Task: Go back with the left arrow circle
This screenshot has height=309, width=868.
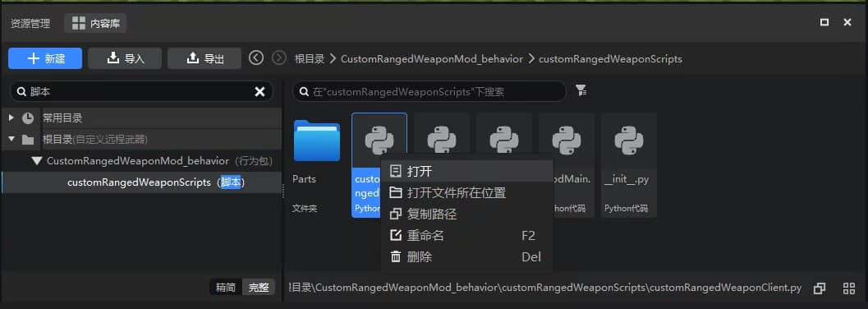Action: (x=255, y=58)
